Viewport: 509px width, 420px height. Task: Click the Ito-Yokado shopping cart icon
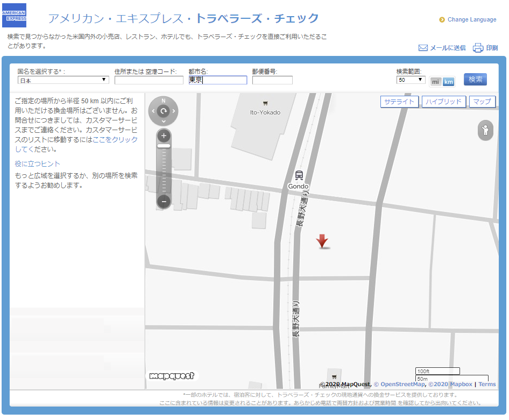pos(265,103)
